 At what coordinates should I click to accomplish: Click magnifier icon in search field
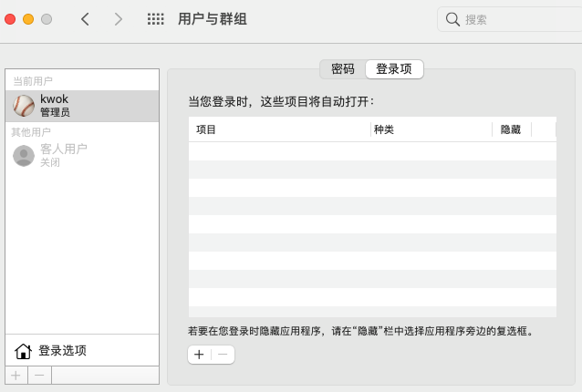(x=453, y=19)
